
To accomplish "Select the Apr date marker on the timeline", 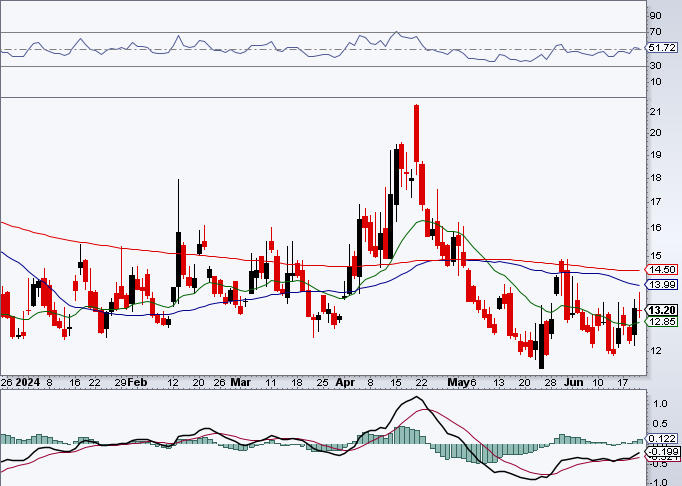I will 345,382.
